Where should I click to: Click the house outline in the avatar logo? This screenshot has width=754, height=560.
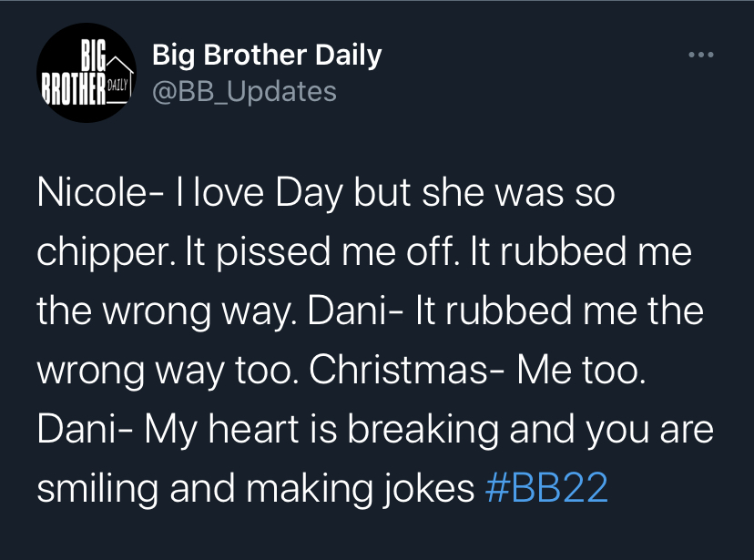click(x=119, y=78)
